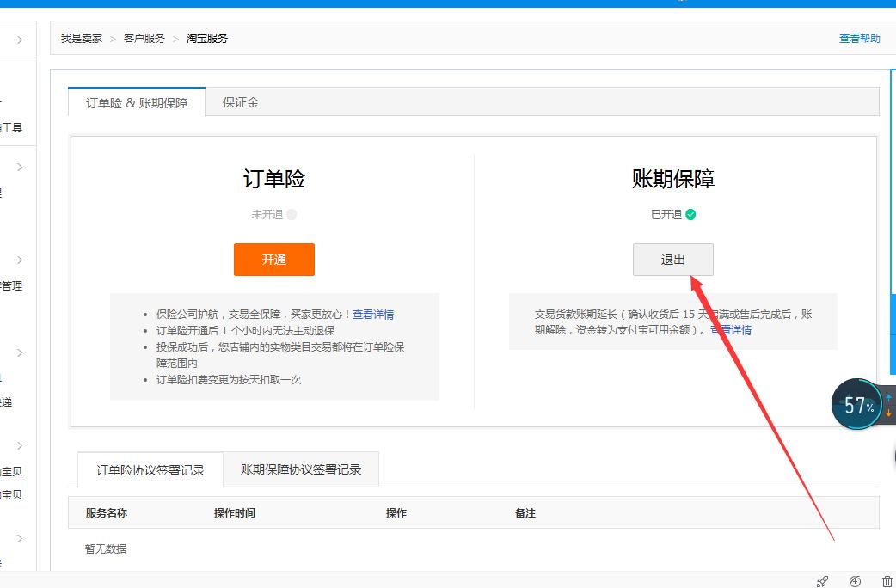Click the 退出 button under 账期保障
This screenshot has height=588, width=896.
pos(673,260)
